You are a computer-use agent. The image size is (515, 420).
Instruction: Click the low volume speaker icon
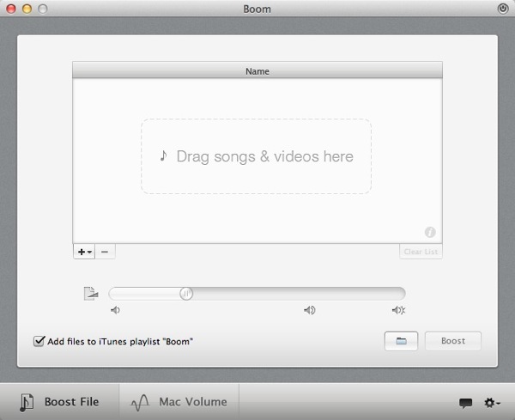(115, 310)
